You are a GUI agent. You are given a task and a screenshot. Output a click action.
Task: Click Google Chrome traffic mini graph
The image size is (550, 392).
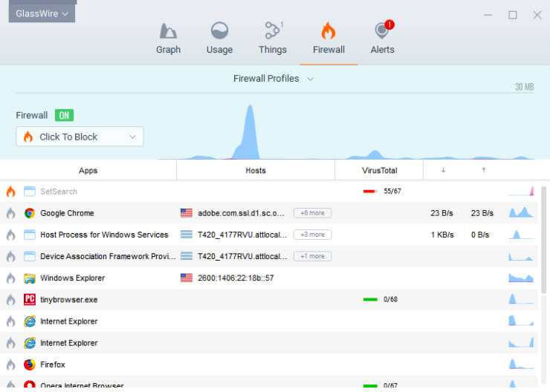pyautogui.click(x=521, y=212)
